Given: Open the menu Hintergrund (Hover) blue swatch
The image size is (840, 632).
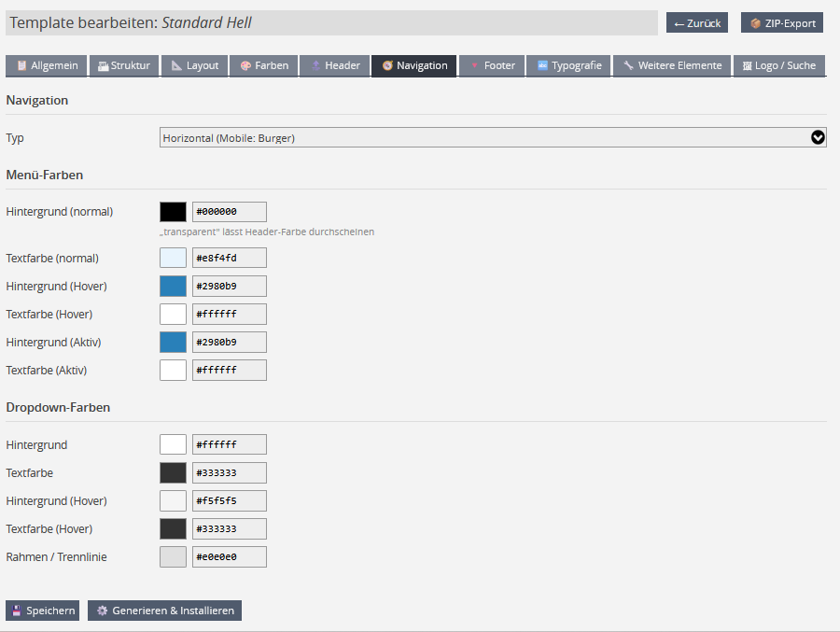Looking at the screenshot, I should point(173,287).
